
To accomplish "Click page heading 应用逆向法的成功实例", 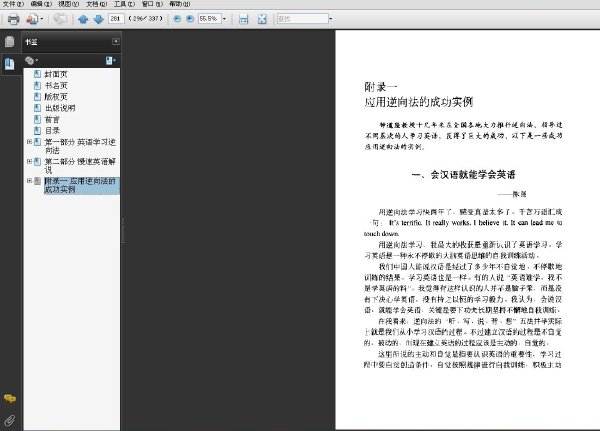I will 419,102.
